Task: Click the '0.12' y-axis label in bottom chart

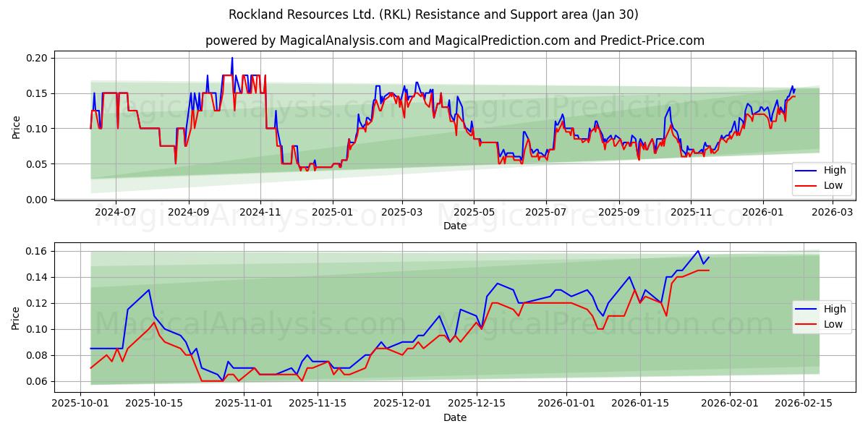Action: pyautogui.click(x=37, y=303)
